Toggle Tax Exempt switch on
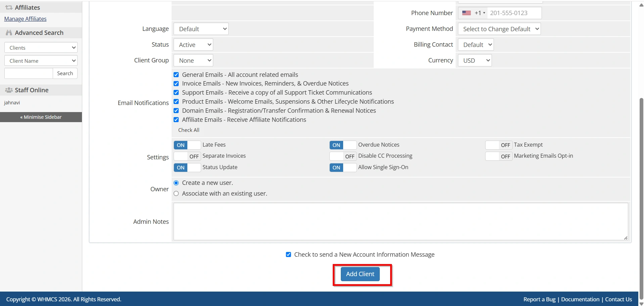644x306 pixels. [x=499, y=145]
